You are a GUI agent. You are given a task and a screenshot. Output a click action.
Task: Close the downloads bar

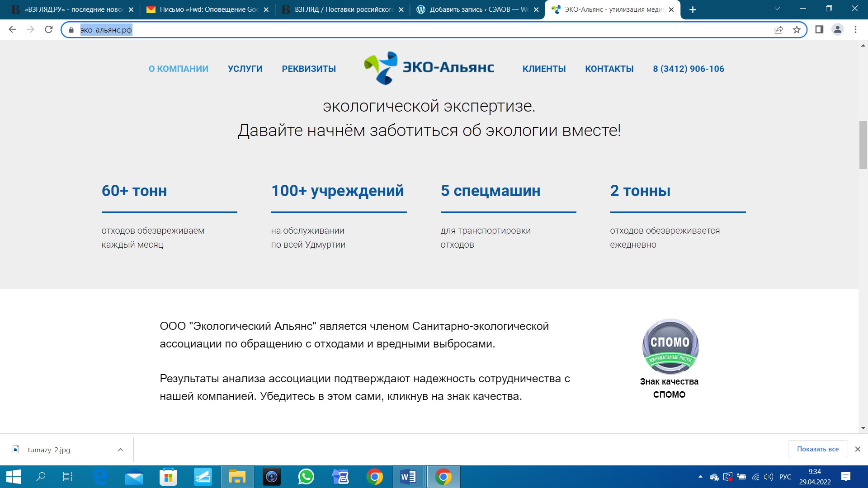point(858,449)
